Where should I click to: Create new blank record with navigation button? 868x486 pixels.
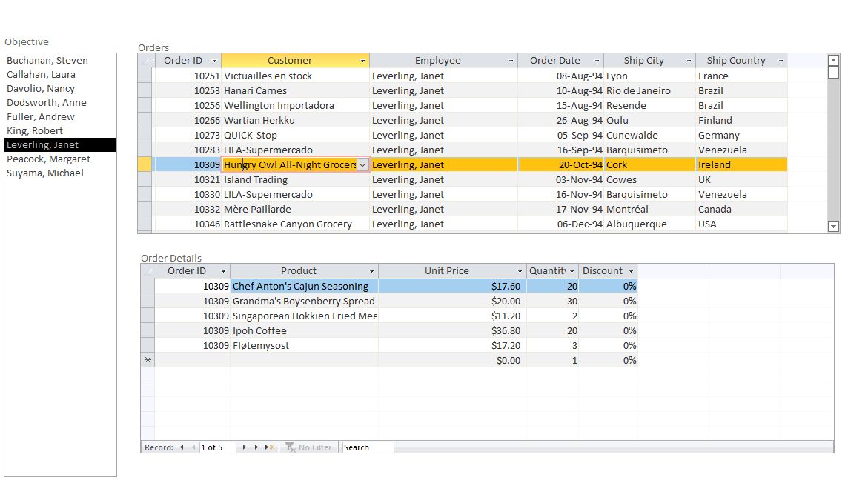click(270, 447)
